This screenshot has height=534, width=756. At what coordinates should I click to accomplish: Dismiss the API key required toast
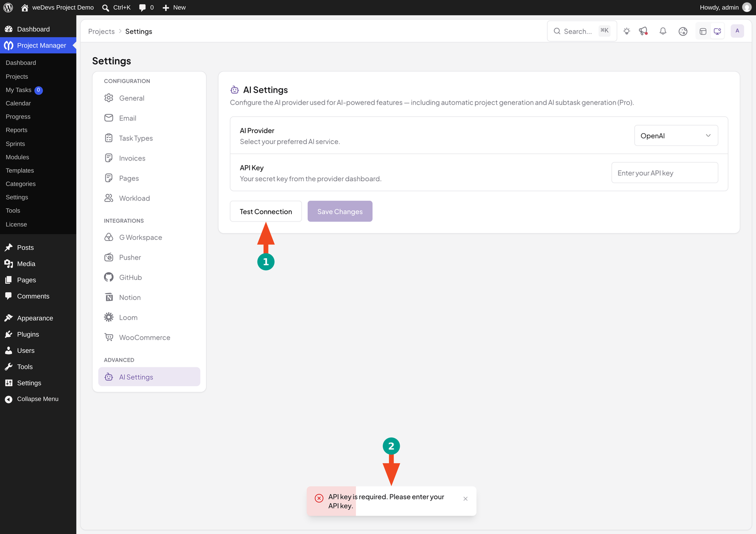465,499
